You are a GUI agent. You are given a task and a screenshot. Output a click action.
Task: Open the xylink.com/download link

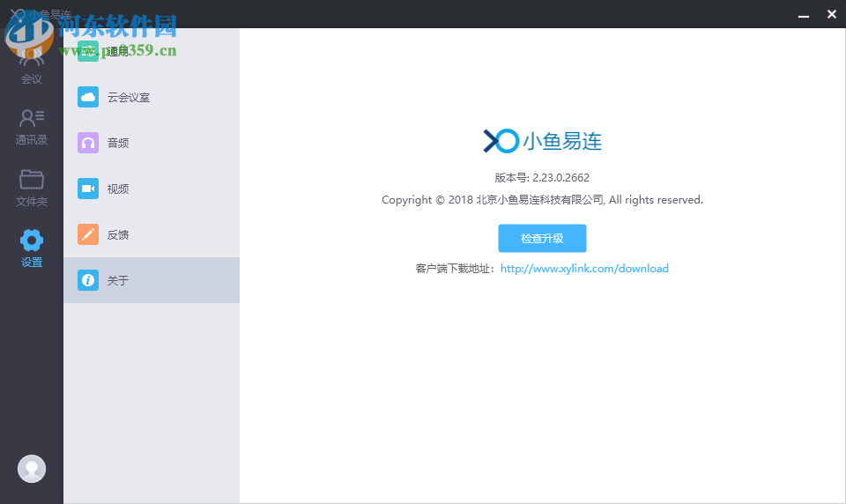[x=584, y=268]
